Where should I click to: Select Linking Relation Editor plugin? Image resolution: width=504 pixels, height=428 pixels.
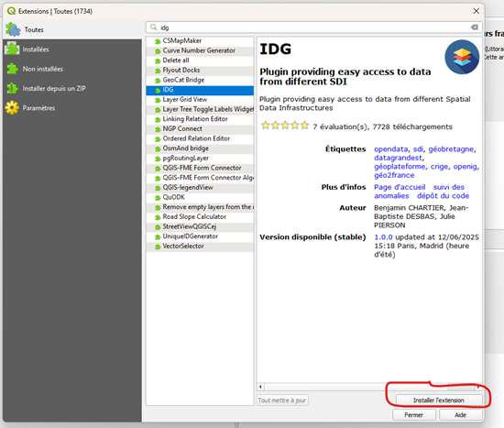pos(200,119)
